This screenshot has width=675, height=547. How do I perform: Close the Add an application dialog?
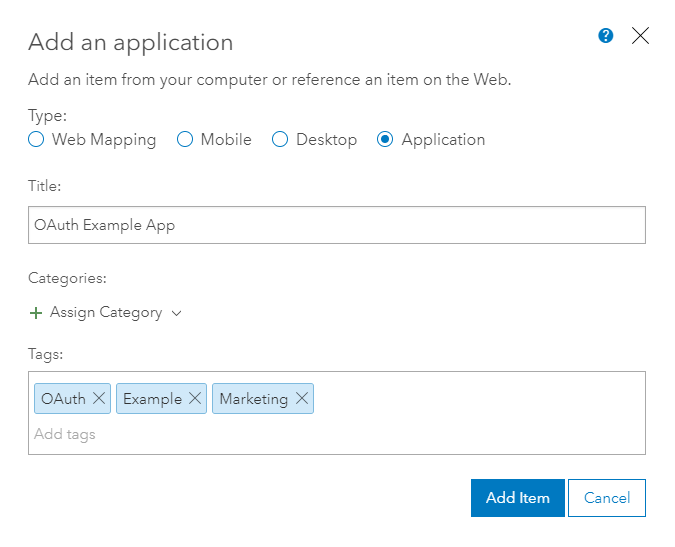(641, 36)
